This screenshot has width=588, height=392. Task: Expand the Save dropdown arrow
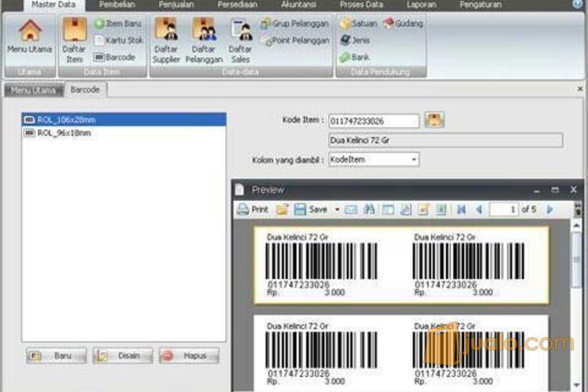coord(337,209)
